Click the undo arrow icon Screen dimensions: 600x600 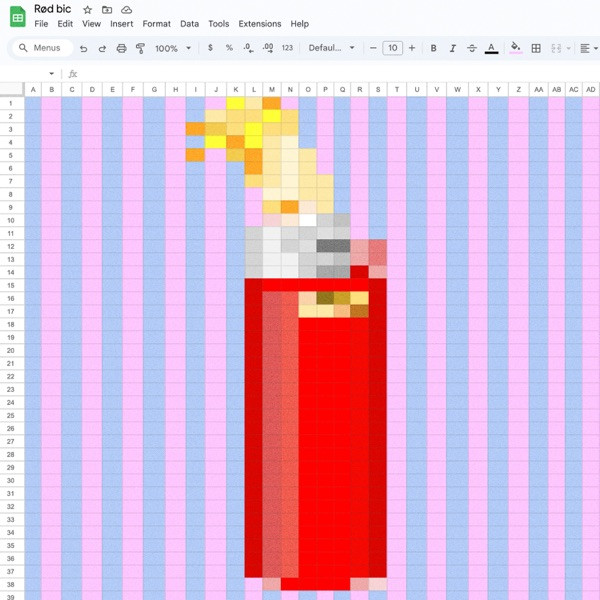pos(83,48)
